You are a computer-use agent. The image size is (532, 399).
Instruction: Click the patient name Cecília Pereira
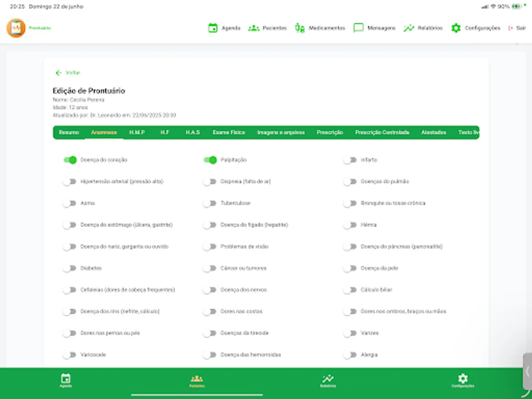tap(87, 100)
